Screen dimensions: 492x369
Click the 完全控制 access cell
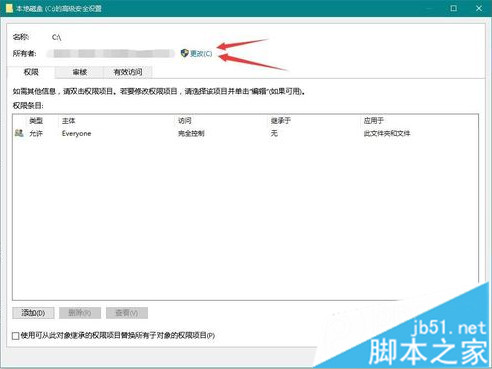click(191, 133)
